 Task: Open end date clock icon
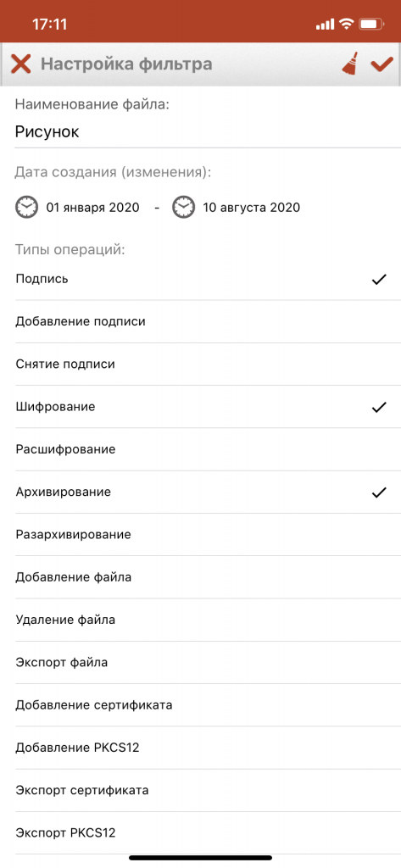pyautogui.click(x=184, y=208)
